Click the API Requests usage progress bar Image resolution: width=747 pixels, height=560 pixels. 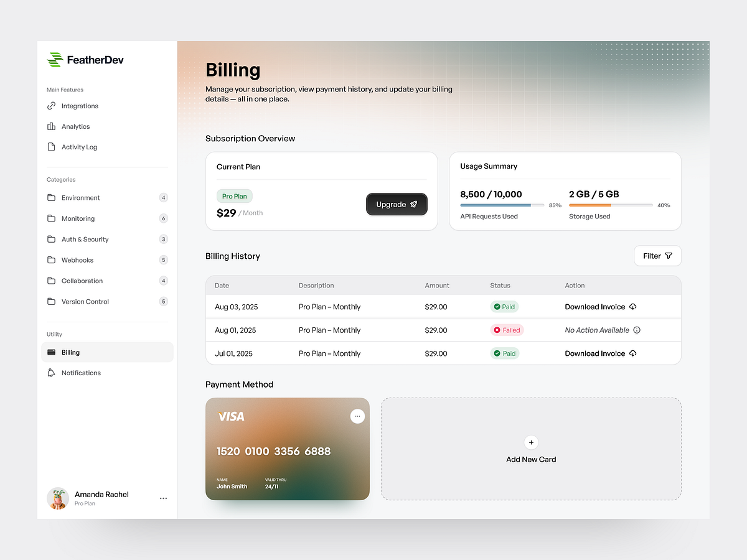click(502, 205)
